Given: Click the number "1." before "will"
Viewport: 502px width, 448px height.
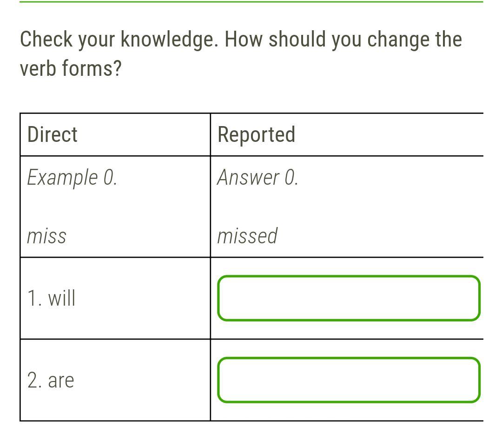Looking at the screenshot, I should click(35, 298).
